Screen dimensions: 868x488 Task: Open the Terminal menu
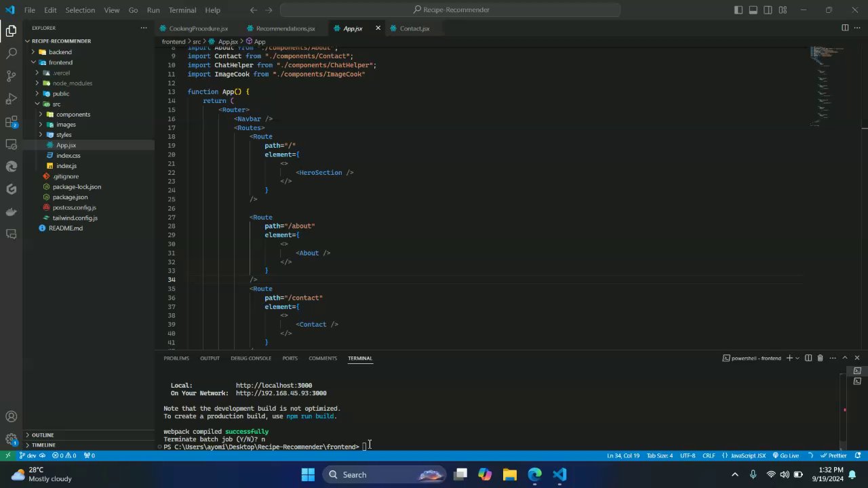tap(182, 10)
